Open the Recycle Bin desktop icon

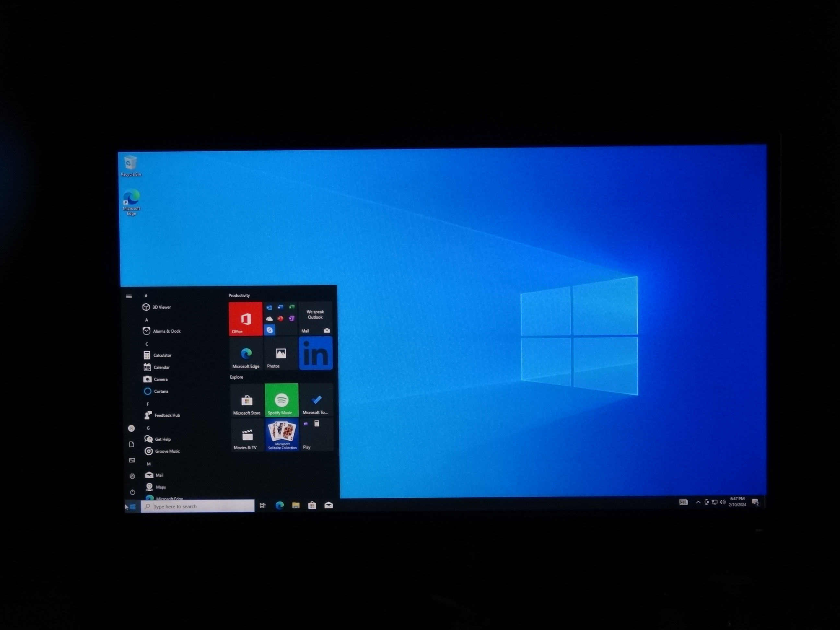pos(131,166)
